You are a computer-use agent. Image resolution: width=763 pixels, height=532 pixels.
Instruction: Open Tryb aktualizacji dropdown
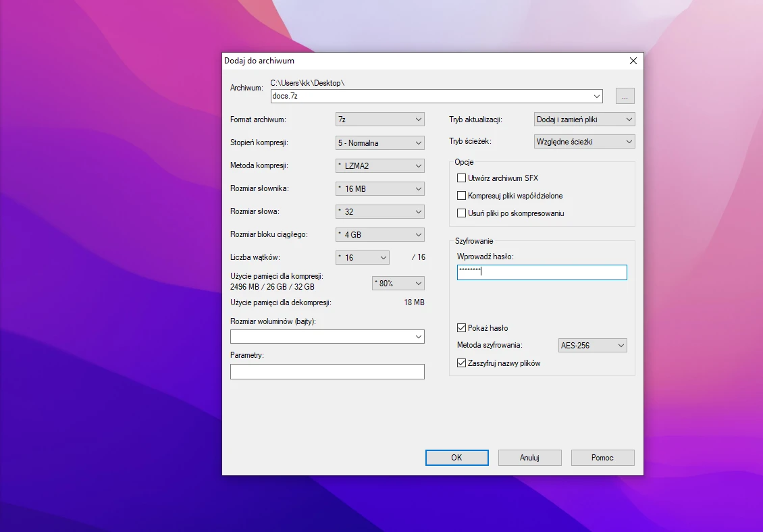[584, 119]
